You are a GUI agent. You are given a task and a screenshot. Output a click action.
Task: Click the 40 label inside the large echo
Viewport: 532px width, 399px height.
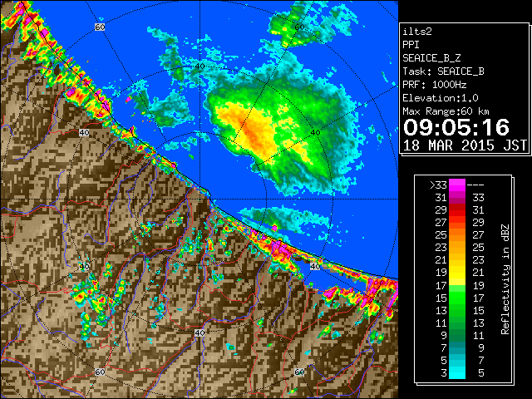(x=316, y=133)
